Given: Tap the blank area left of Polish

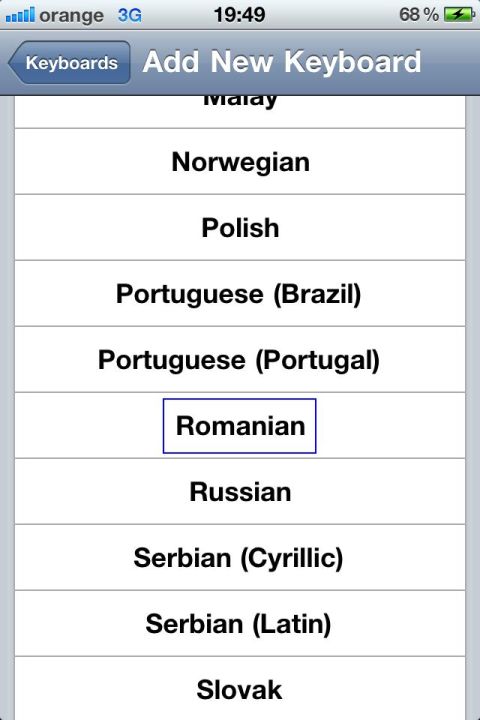Looking at the screenshot, I should coord(108,228).
